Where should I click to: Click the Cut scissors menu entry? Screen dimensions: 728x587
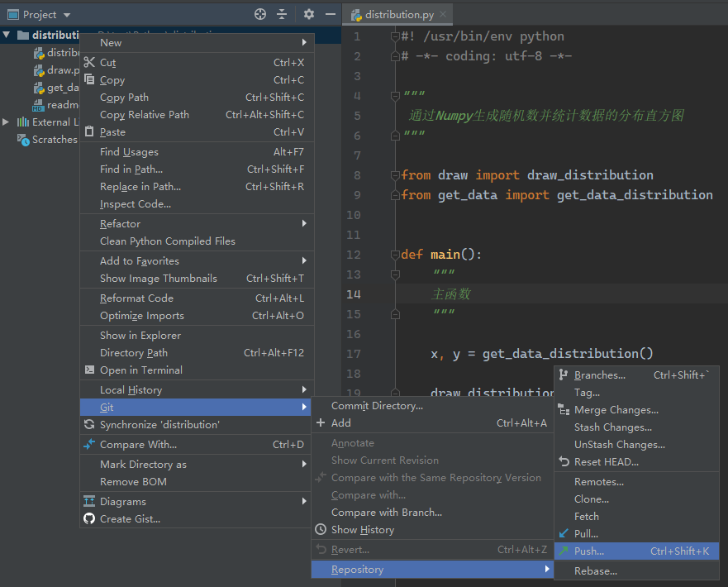click(107, 63)
